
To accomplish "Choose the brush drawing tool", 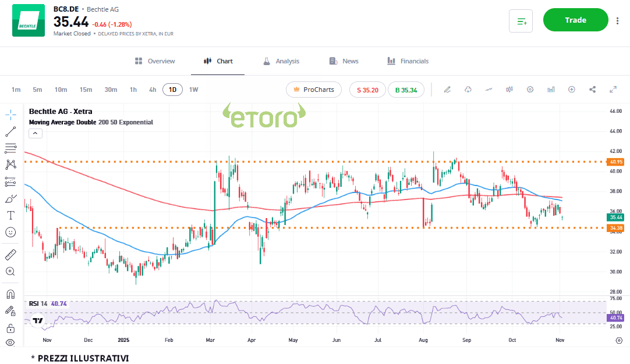I will [x=10, y=199].
